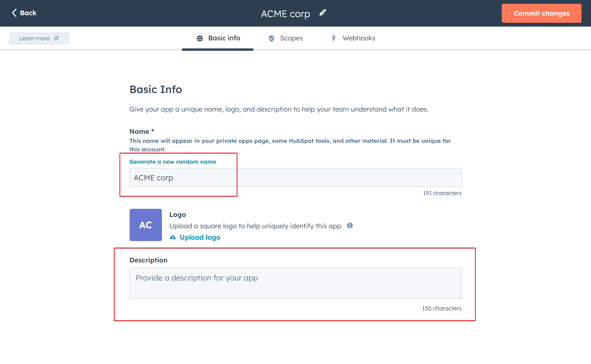
Task: Click the Upload logo link
Action: click(200, 238)
